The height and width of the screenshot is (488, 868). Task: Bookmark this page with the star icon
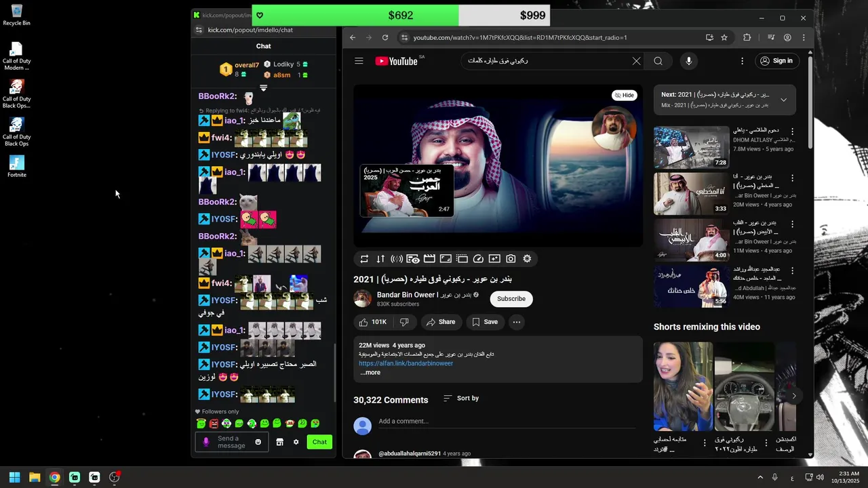click(724, 38)
